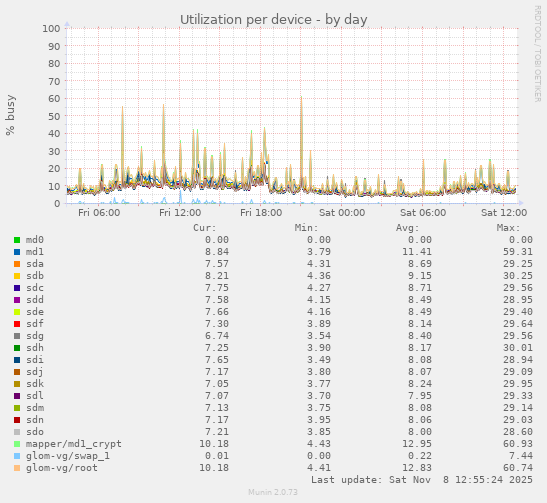Select the glom-vg/root legend label
Viewport: 547px width, 503px height.
(62, 468)
